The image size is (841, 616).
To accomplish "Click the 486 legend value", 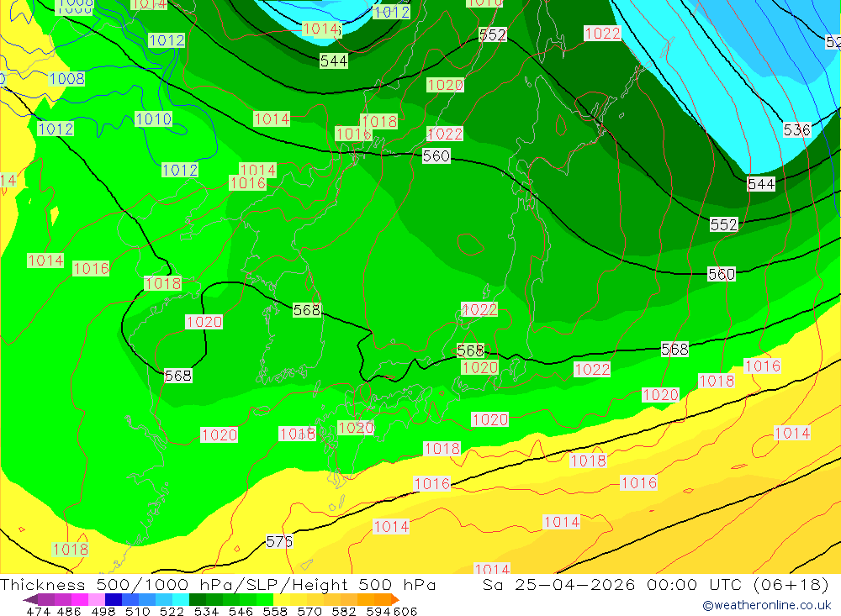I will pos(67,611).
